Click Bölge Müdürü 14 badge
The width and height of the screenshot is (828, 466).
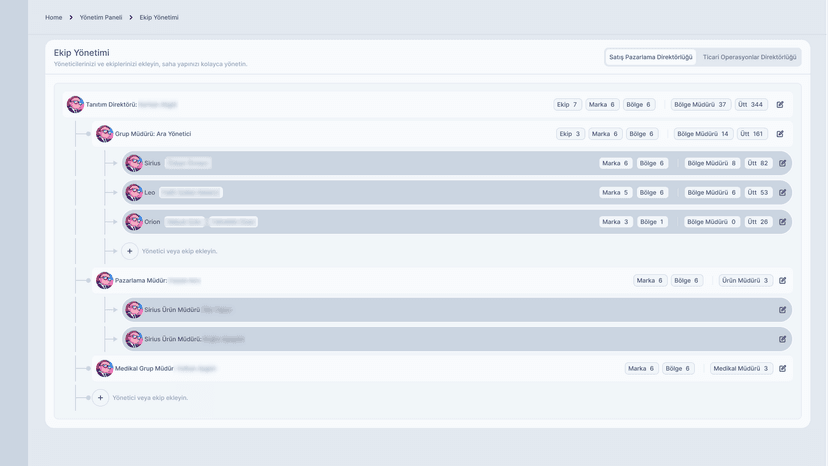coord(704,134)
